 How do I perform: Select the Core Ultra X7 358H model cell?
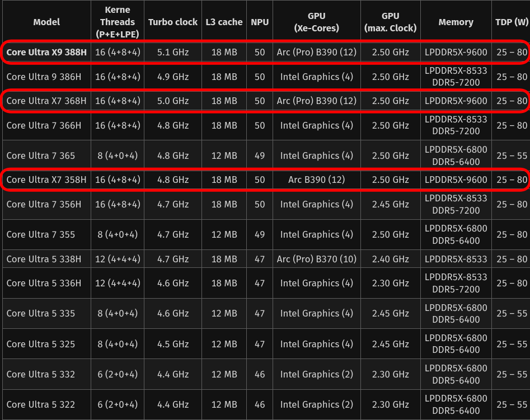46,180
